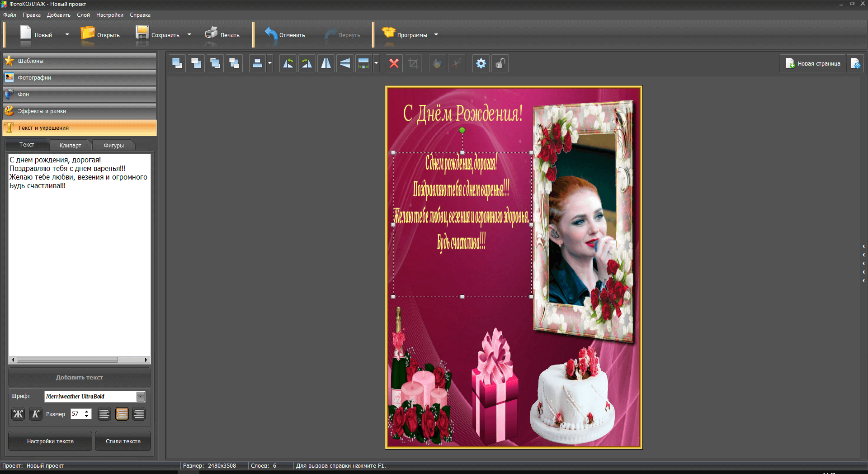Increase font size with stepper arrow

pos(87,412)
